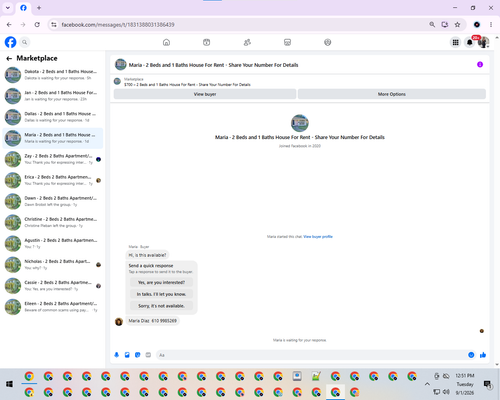Focus the Aa message input field
This screenshot has height=400, width=500.
(312, 355)
